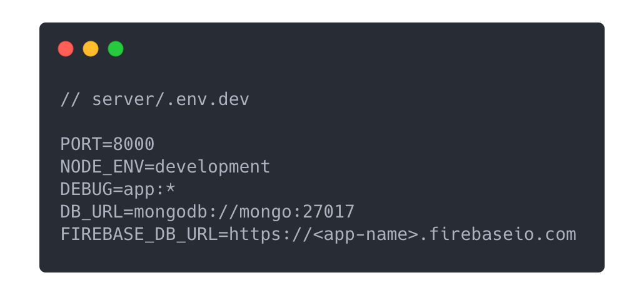Click the firebaseio.com domain text
Screen dimensions: 644x295
pyautogui.click(x=501, y=234)
